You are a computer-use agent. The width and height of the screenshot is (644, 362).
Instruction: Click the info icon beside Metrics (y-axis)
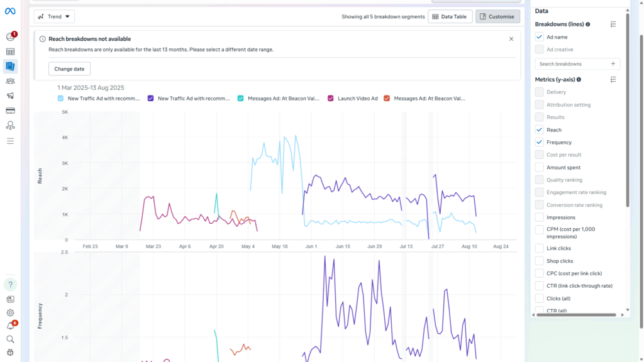point(579,80)
